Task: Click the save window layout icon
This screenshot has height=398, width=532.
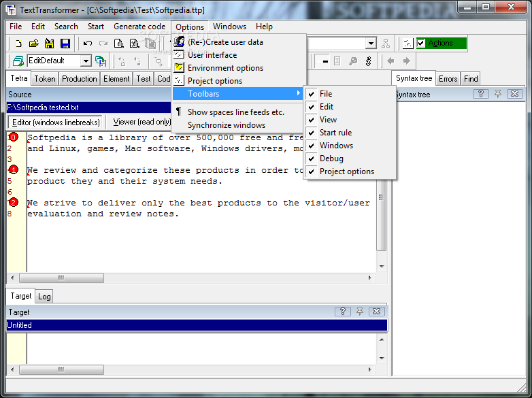Action: [x=101, y=61]
